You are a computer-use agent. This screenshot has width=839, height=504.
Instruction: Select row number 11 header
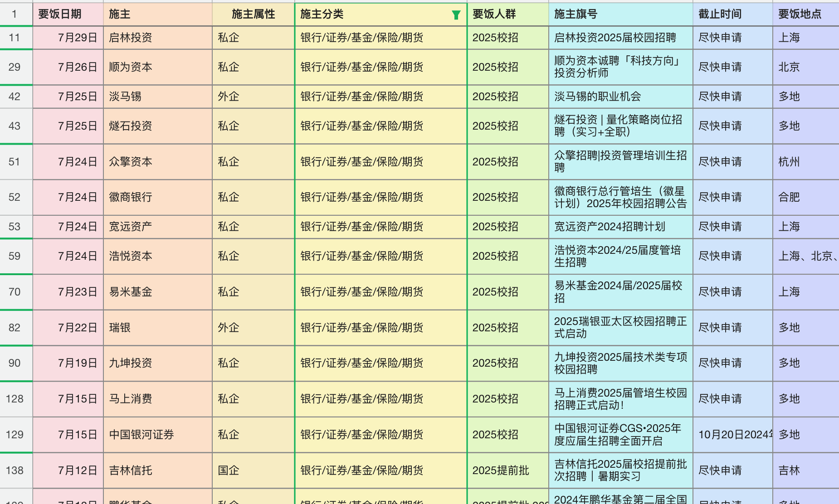point(15,38)
